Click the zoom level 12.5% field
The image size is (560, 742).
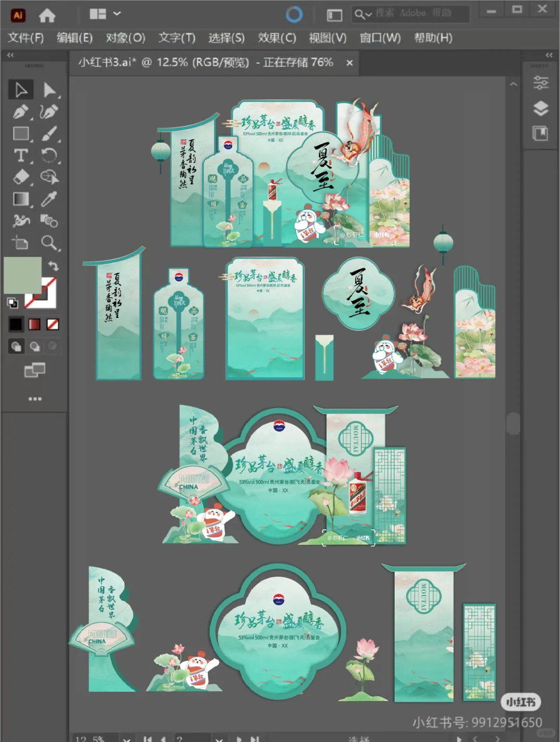pos(95,738)
